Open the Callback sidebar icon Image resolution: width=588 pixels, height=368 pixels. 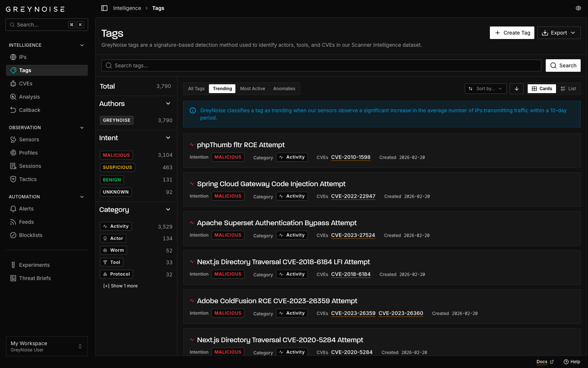click(x=13, y=110)
